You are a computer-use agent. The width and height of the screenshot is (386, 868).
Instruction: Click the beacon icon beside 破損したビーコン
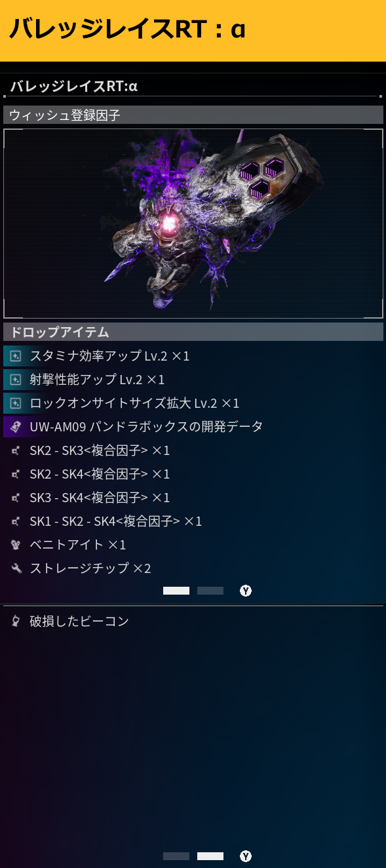click(16, 621)
